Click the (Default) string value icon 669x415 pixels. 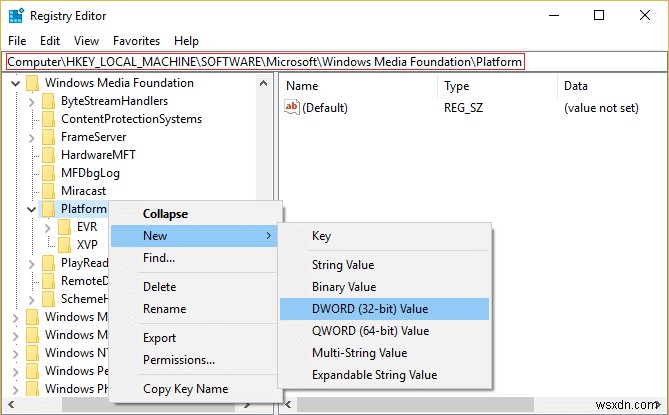292,108
